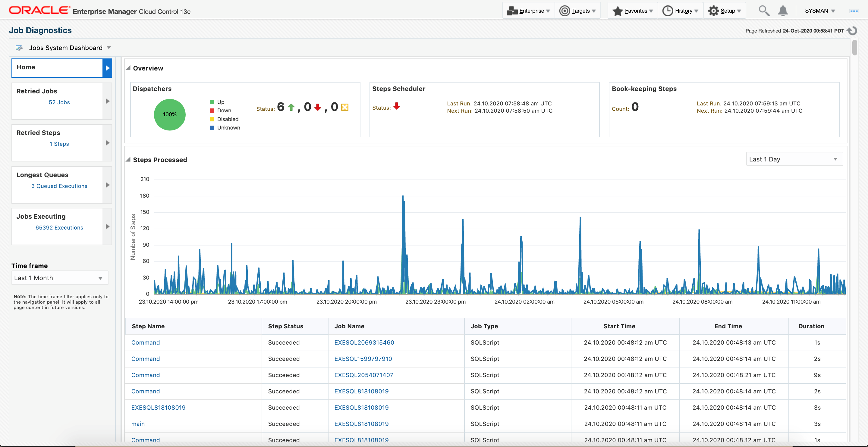Click the blue Unknown legend swatch
This screenshot has width=868, height=447.
(212, 128)
